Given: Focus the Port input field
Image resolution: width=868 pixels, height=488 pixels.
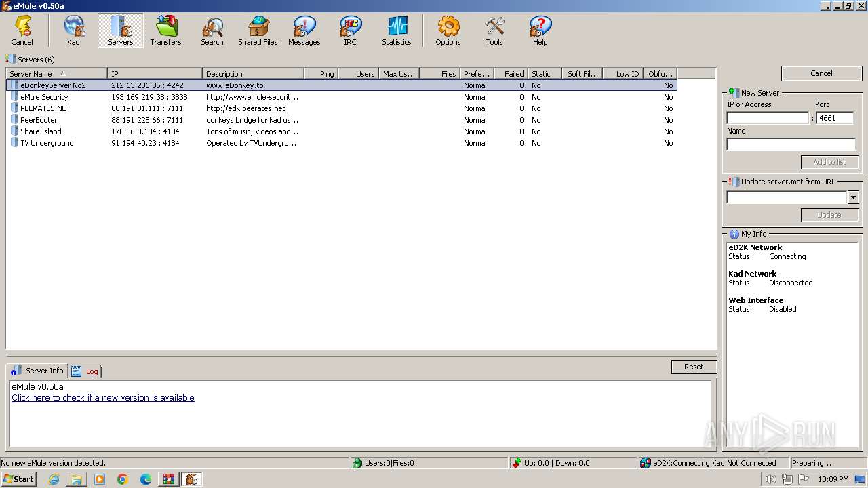Looking at the screenshot, I should (835, 118).
